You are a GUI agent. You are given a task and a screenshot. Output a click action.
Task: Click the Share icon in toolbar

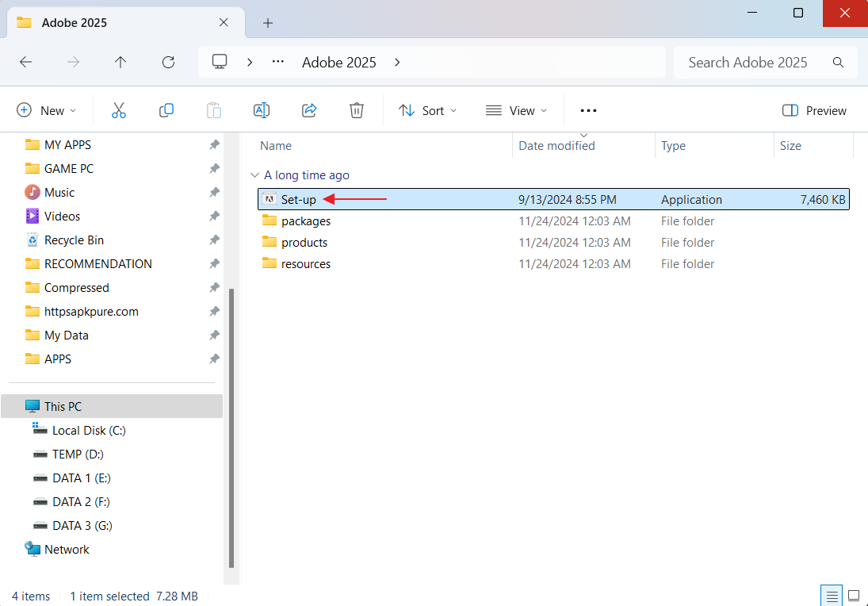click(x=309, y=110)
